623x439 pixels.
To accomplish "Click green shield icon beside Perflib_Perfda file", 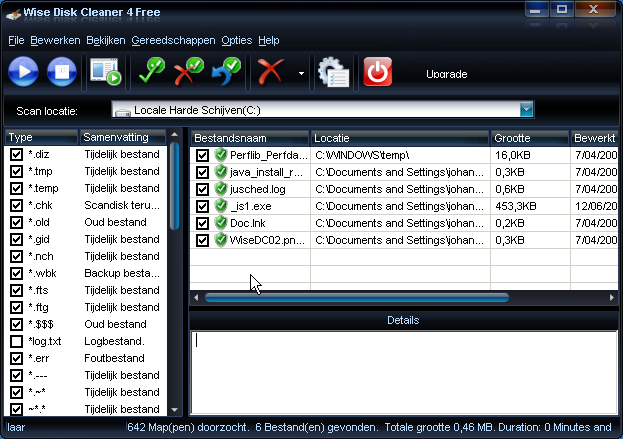I will pos(221,155).
